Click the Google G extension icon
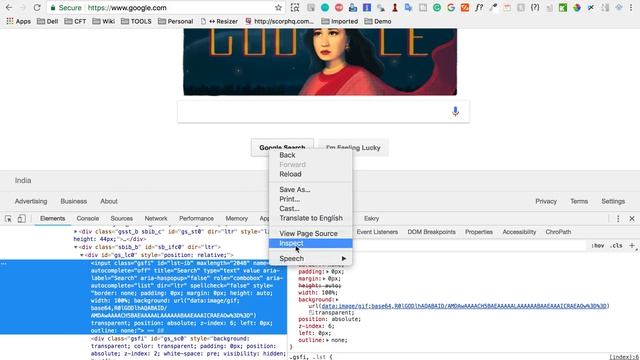 (x=451, y=7)
